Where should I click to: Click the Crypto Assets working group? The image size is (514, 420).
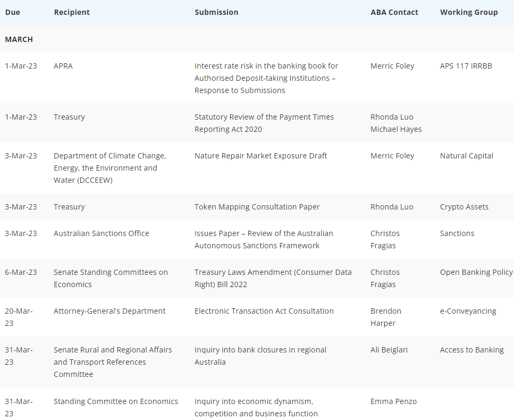(464, 207)
